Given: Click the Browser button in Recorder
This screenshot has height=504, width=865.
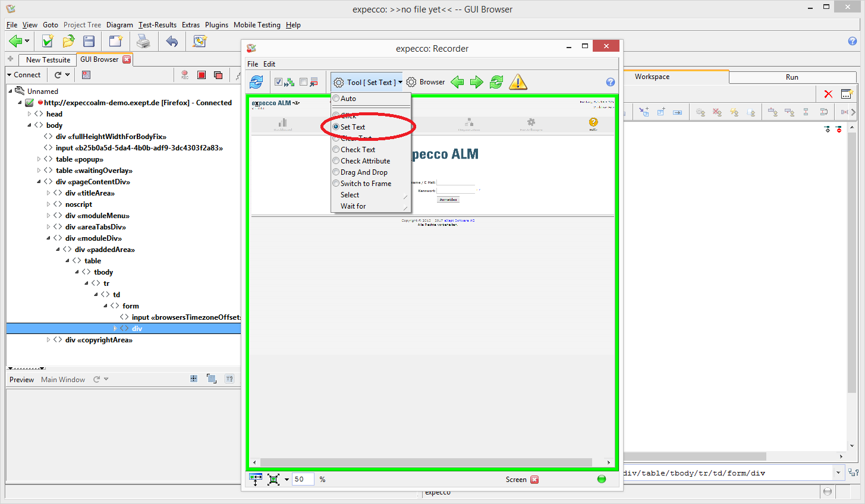Looking at the screenshot, I should coord(426,82).
